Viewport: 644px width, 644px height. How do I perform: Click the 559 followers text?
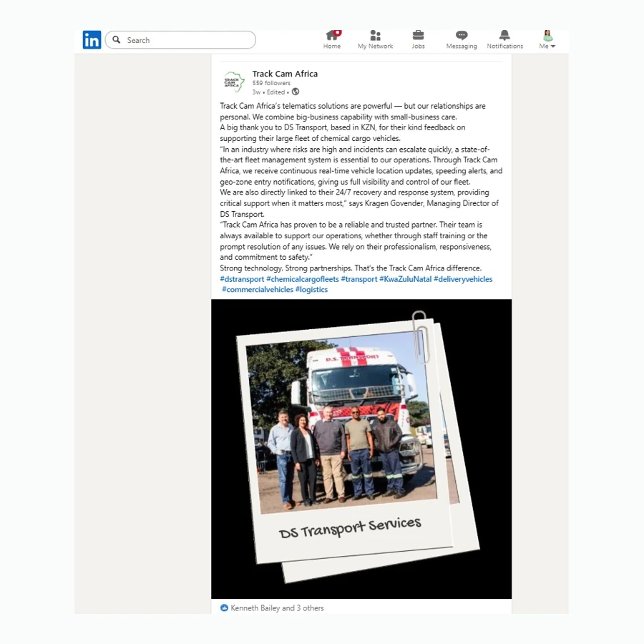271,83
